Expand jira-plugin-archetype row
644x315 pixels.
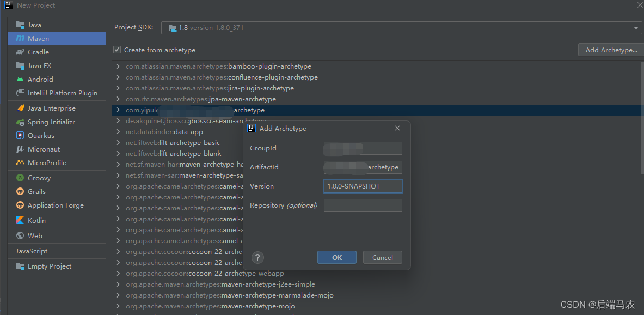118,88
